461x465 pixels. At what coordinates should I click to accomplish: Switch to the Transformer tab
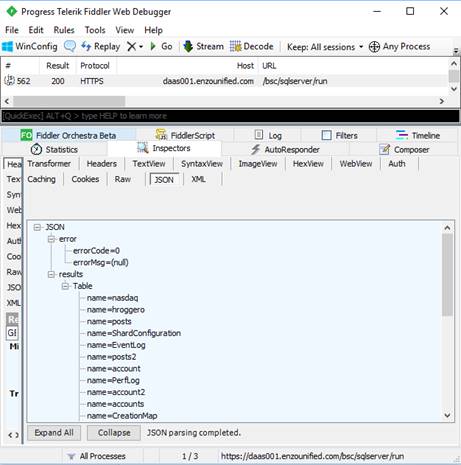(x=49, y=164)
